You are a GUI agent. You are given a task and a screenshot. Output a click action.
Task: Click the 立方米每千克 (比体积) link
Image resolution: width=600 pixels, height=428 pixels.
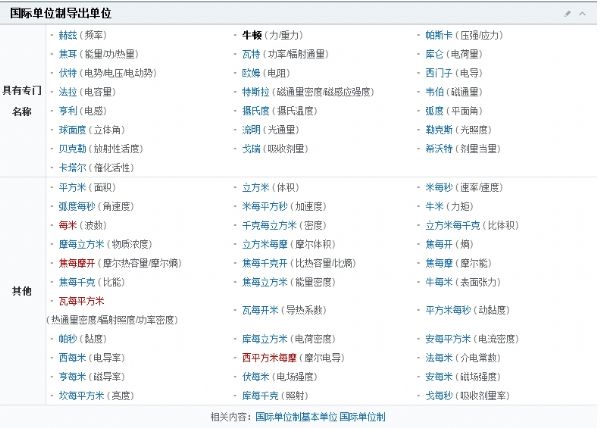pos(453,225)
